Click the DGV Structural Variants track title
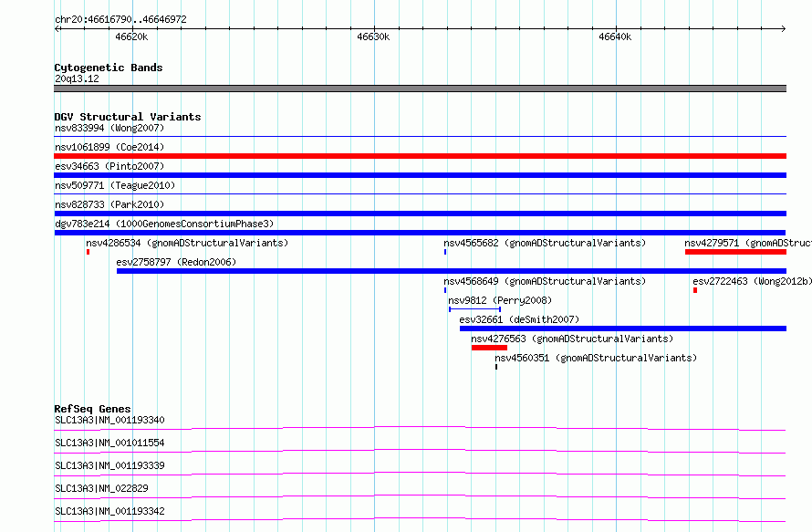The image size is (812, 532). 128,117
